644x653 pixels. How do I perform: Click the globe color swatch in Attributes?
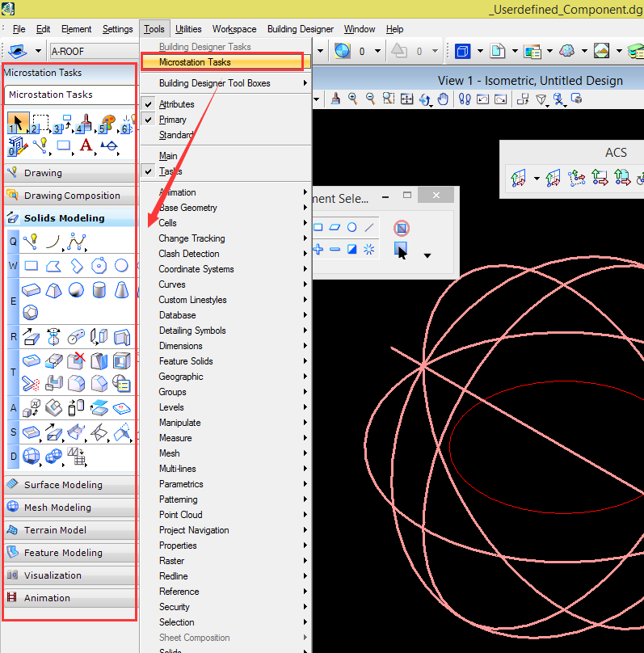(x=342, y=51)
